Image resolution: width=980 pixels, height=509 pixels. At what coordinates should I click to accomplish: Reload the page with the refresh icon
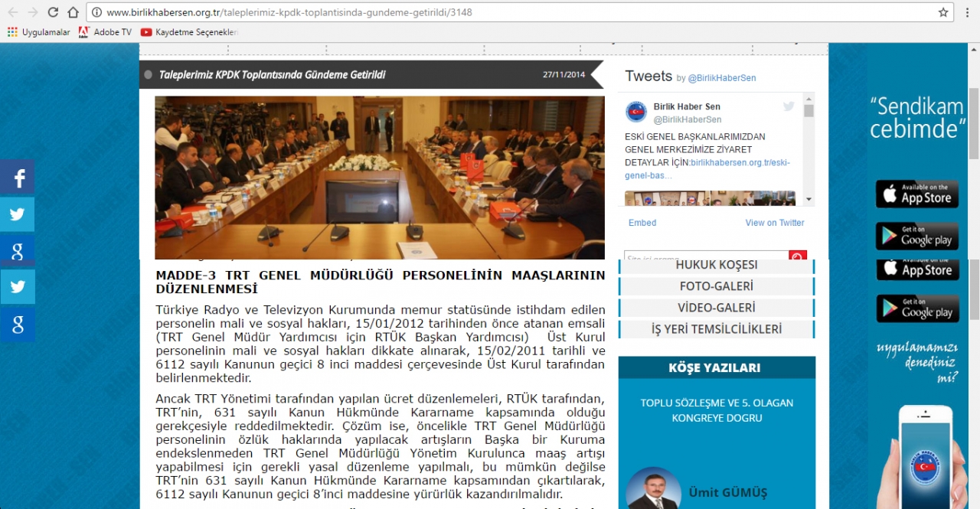click(53, 12)
